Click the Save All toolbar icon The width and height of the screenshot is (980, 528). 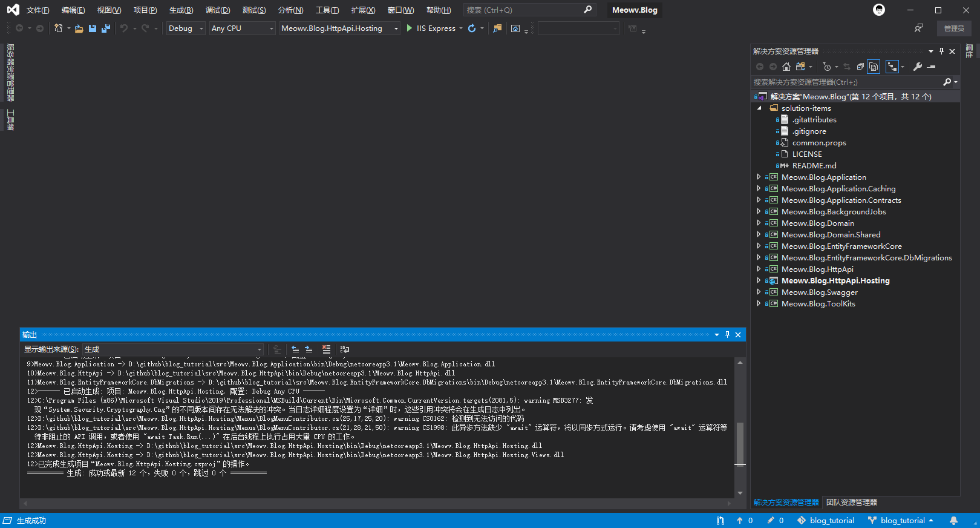coord(106,28)
